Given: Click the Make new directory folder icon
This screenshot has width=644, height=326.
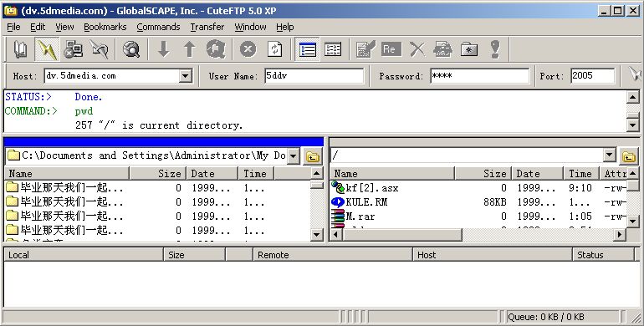Looking at the screenshot, I should [x=469, y=49].
